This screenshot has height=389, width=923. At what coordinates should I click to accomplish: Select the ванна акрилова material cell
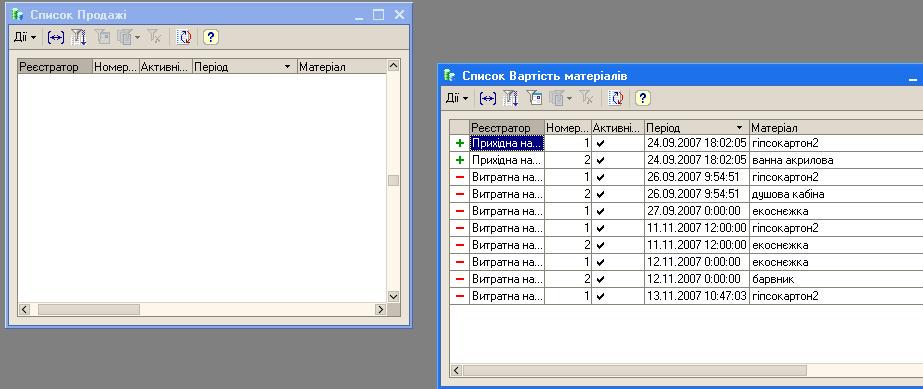[x=836, y=160]
